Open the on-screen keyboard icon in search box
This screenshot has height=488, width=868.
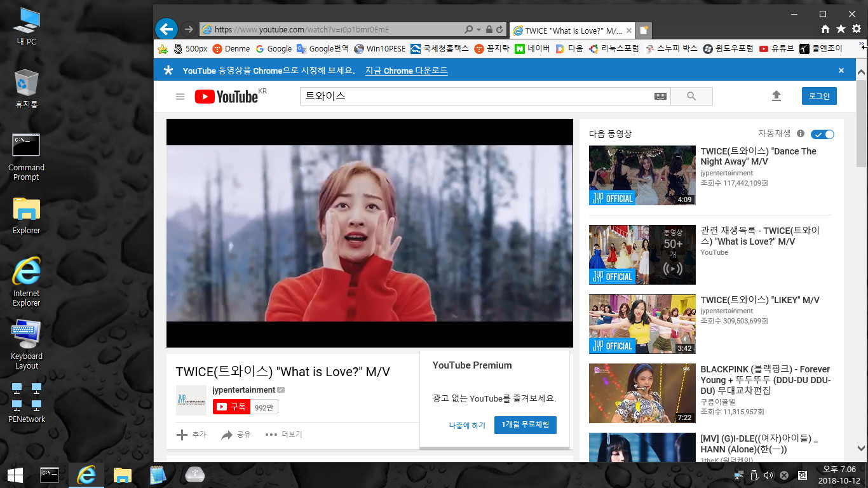click(660, 97)
